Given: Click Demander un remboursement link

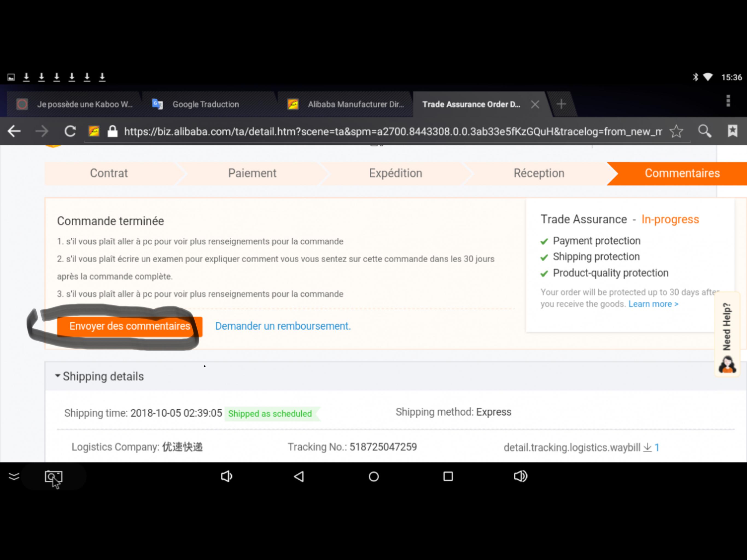Looking at the screenshot, I should 283,326.
